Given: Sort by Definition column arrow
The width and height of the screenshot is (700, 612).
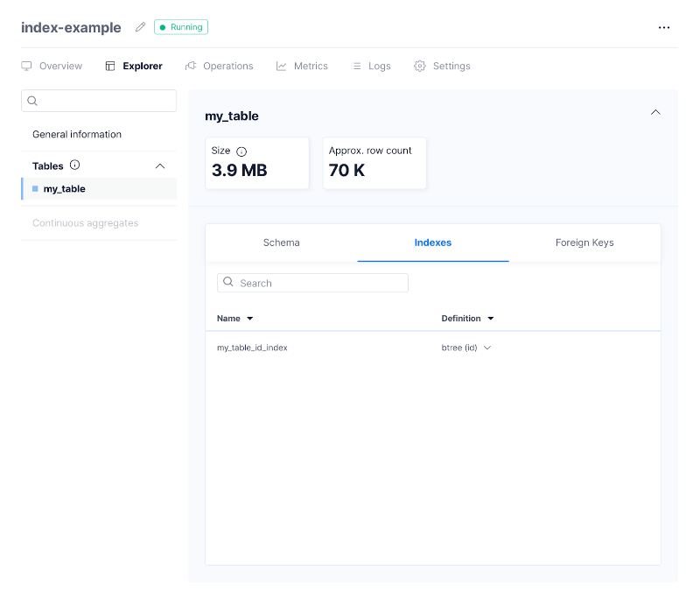Looking at the screenshot, I should click(x=490, y=319).
